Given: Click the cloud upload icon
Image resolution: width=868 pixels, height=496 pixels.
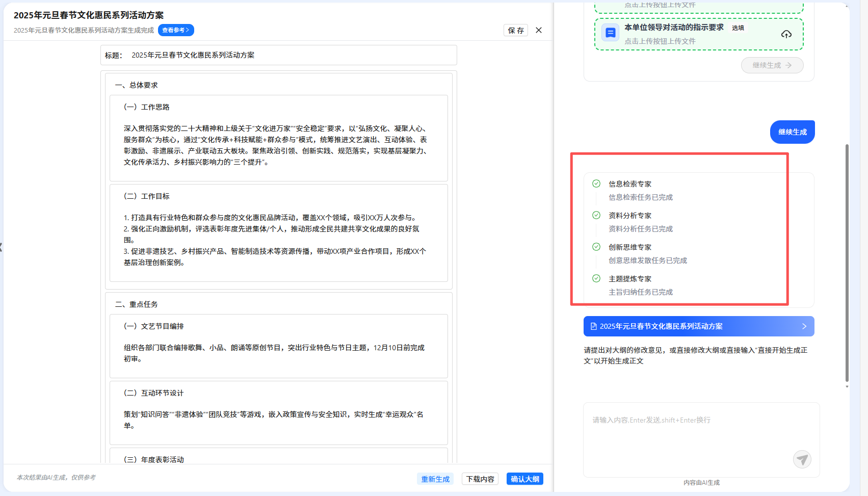Looking at the screenshot, I should (x=786, y=34).
